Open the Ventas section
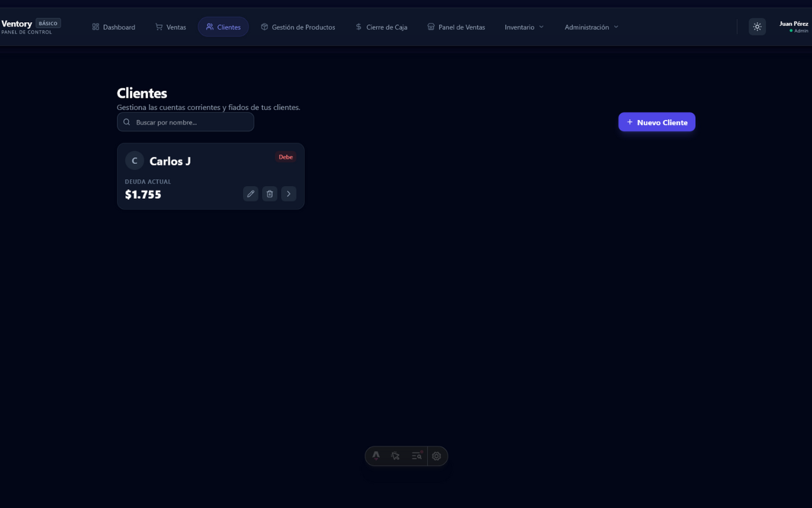 click(x=171, y=27)
